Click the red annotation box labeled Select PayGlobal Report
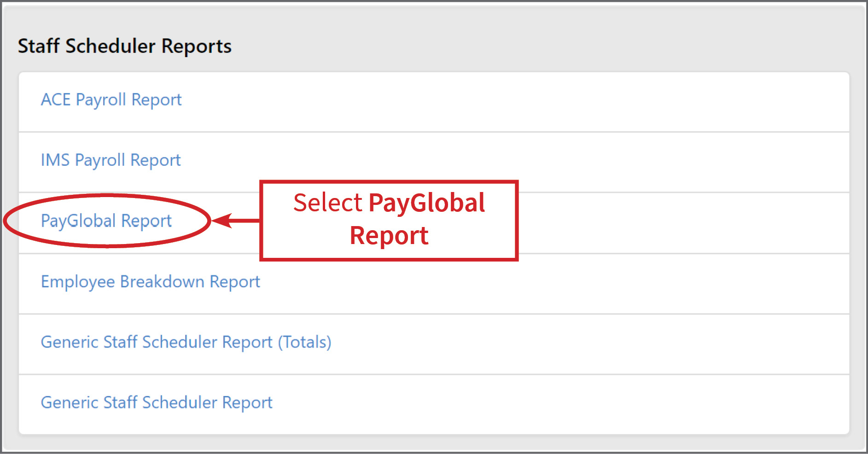868x454 pixels. click(x=389, y=220)
